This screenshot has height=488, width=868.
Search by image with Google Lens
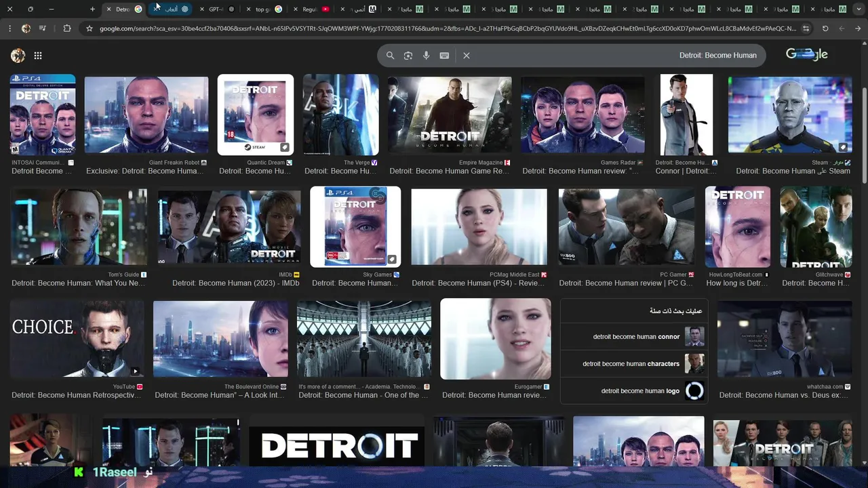pos(408,56)
